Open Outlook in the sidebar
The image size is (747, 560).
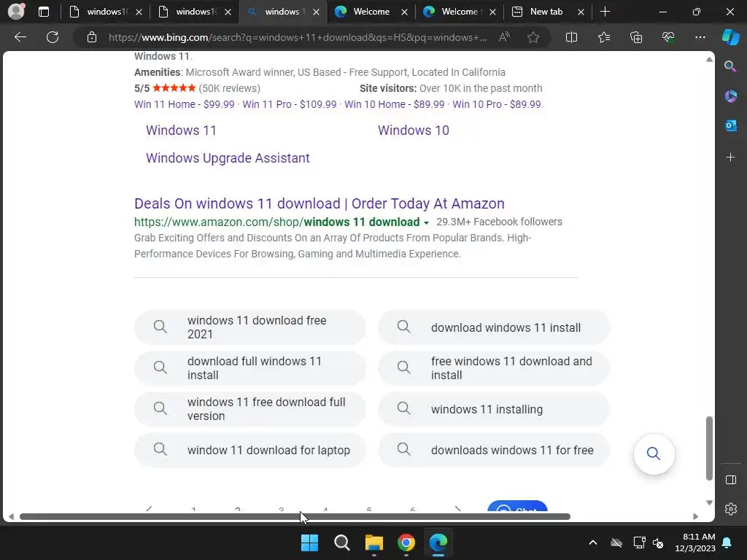(730, 125)
